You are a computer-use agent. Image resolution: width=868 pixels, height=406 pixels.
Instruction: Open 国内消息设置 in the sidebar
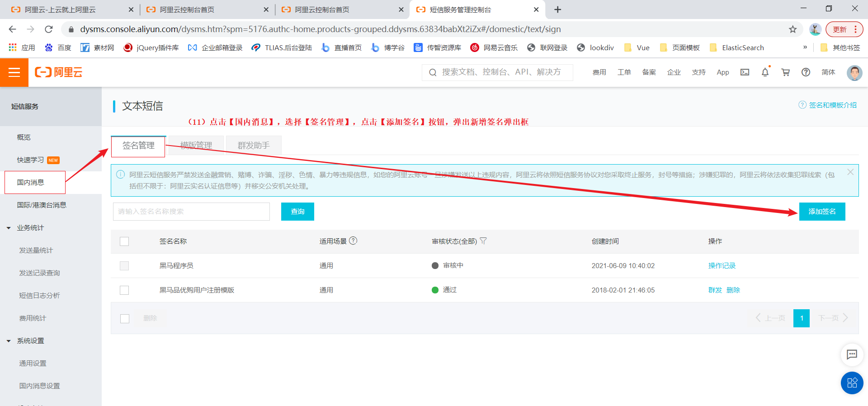click(x=39, y=386)
